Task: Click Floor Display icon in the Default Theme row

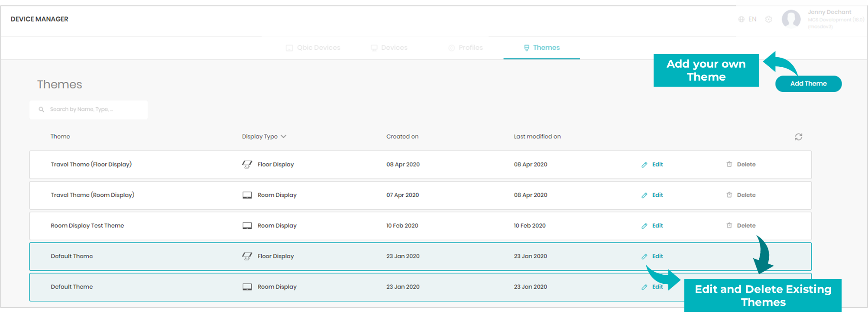Action: [247, 257]
